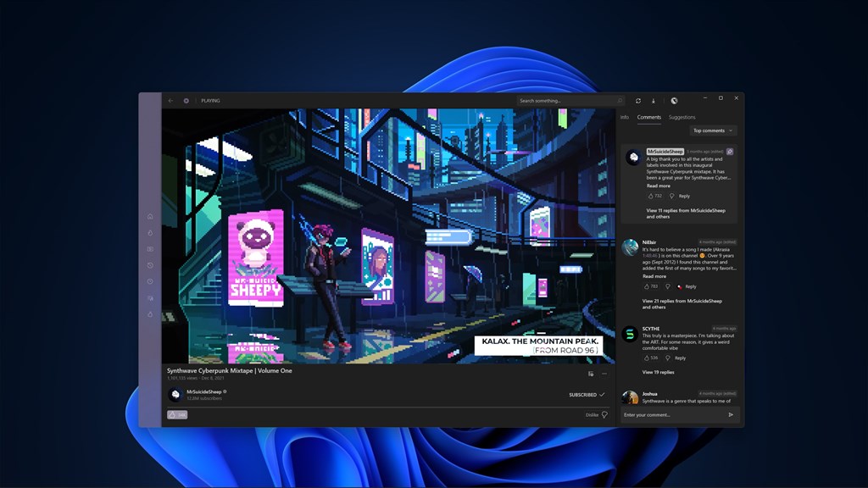Viewport: 868px width, 488px height.
Task: Click the Search something field
Action: pyautogui.click(x=570, y=101)
